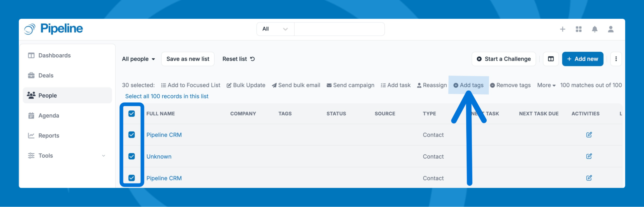Select all rows with the header checkbox
644x207 pixels.
(x=131, y=114)
